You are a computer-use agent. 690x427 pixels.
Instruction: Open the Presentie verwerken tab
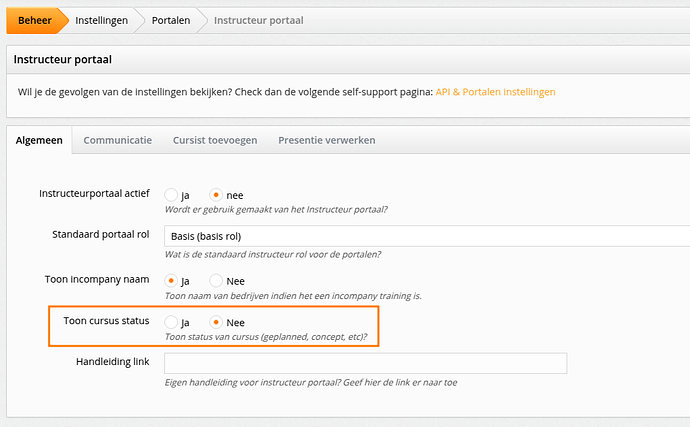point(327,140)
